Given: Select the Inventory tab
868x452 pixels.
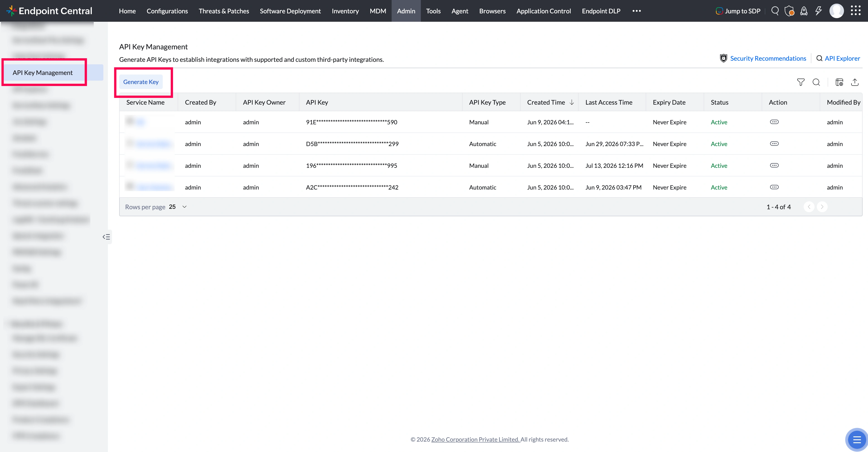Looking at the screenshot, I should 345,11.
